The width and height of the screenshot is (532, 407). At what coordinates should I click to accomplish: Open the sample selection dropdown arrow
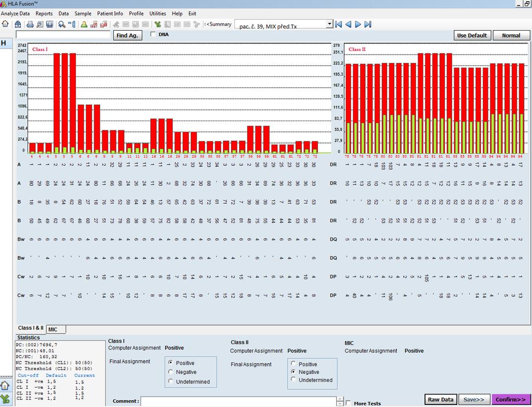click(x=329, y=24)
